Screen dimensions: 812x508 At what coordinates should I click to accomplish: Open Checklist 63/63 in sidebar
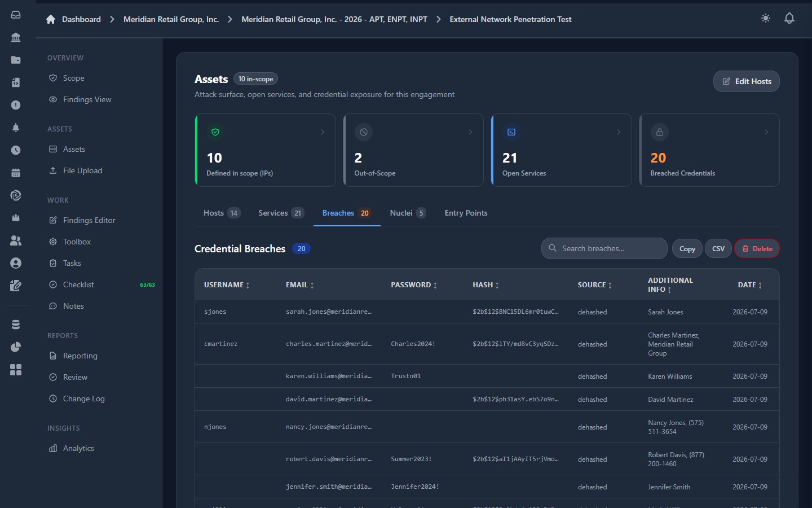pos(101,284)
